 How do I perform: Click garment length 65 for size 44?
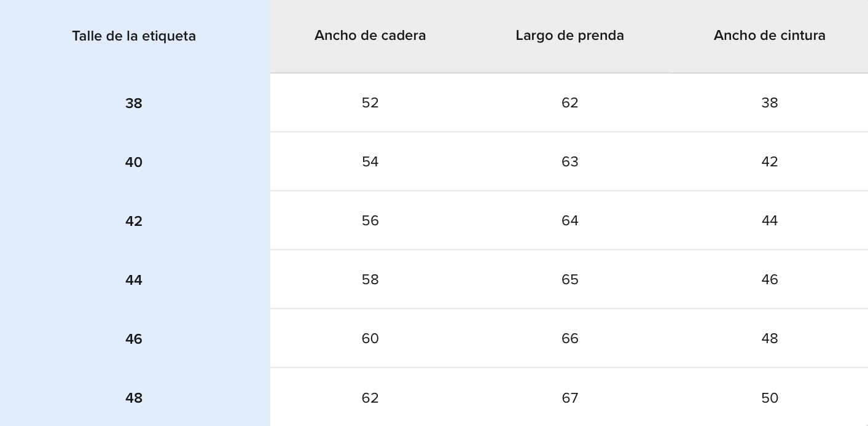[569, 279]
